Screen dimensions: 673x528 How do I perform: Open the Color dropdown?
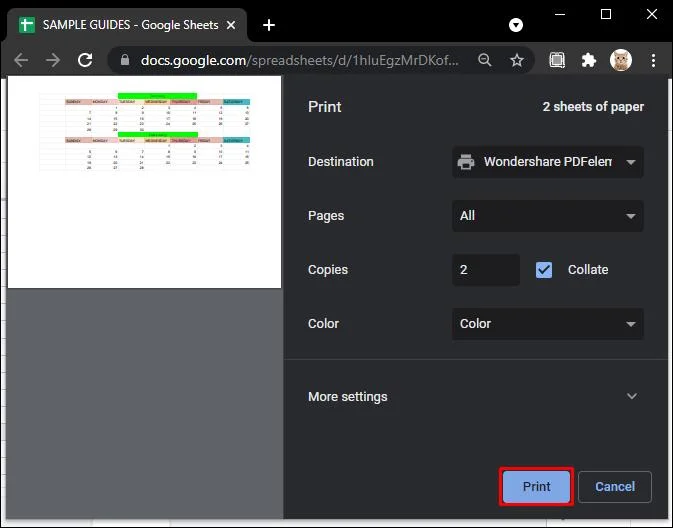(548, 324)
